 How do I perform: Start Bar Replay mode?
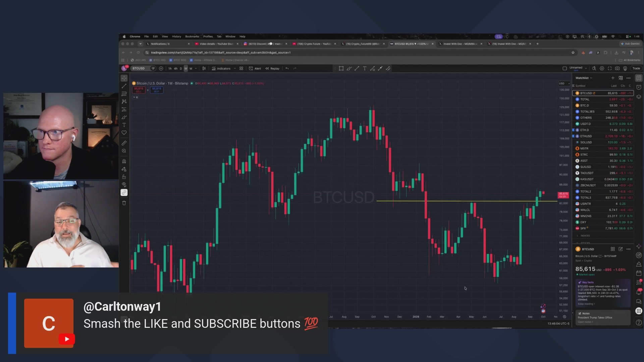272,68
